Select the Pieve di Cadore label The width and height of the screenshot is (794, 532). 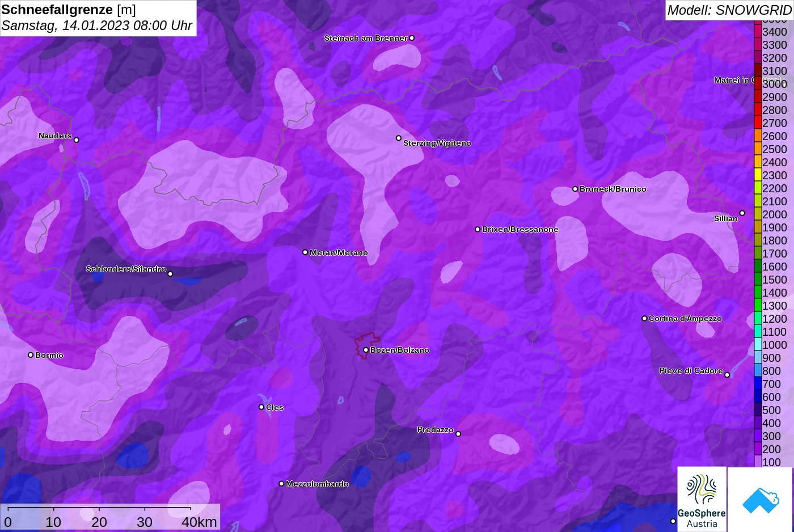pyautogui.click(x=691, y=370)
